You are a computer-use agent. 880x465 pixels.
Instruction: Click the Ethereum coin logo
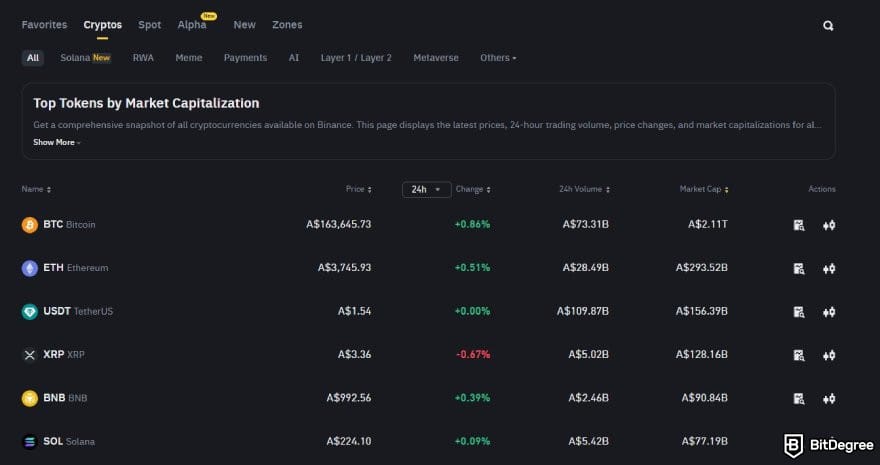(30, 268)
